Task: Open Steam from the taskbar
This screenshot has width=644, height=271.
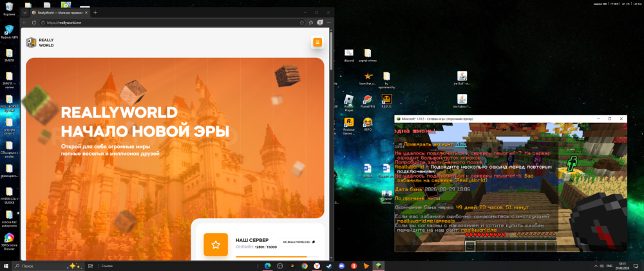Action: [329, 266]
